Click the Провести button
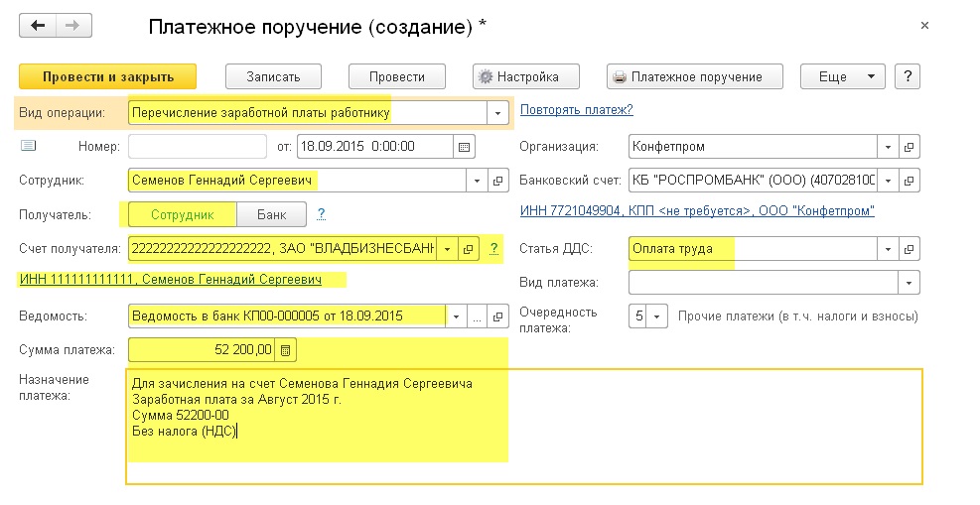This screenshot has height=505, width=980. 397,76
